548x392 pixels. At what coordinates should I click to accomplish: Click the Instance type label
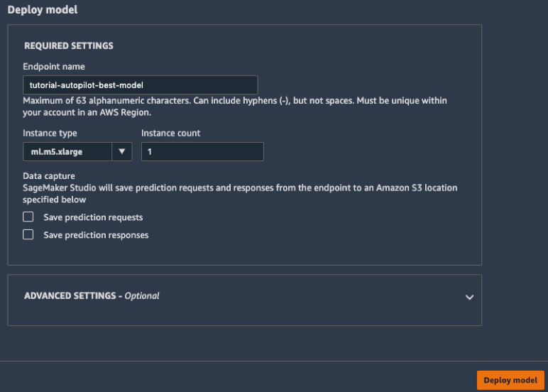click(50, 134)
